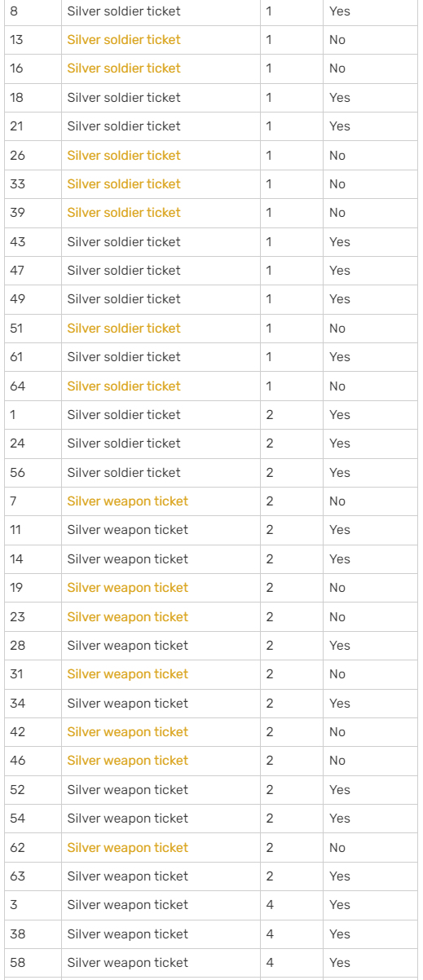Open Silver weapon ticket link in row 31
The image size is (423, 980).
pos(128,674)
